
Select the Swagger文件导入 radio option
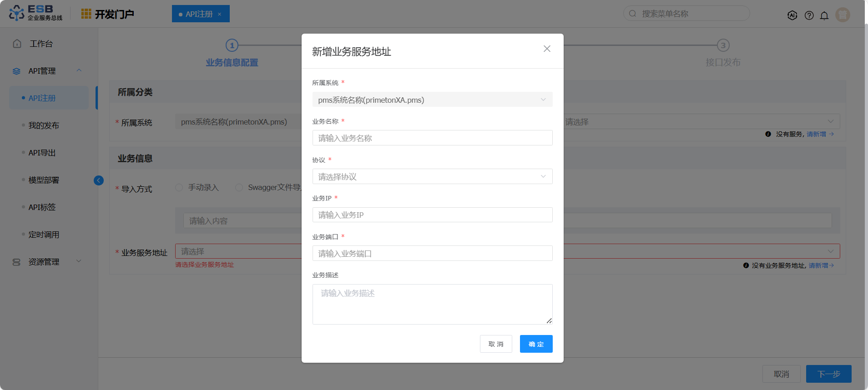[239, 188]
